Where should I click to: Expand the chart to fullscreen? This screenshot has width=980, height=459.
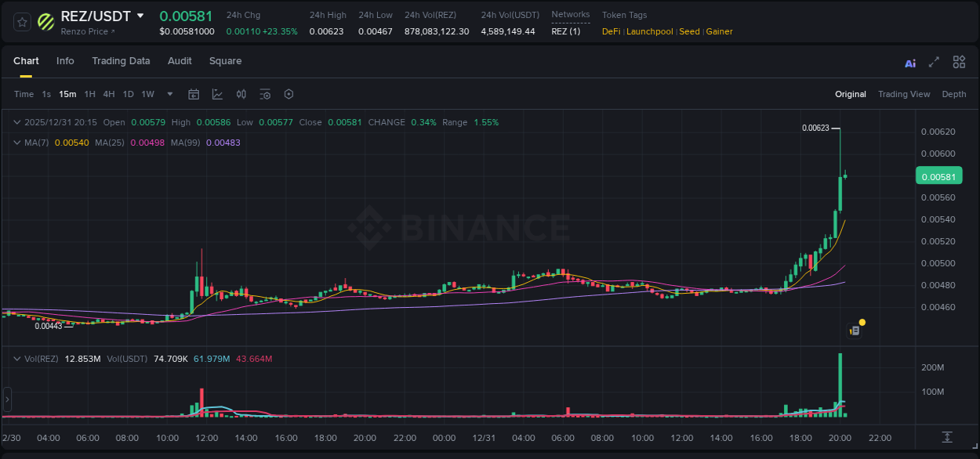pyautogui.click(x=934, y=62)
